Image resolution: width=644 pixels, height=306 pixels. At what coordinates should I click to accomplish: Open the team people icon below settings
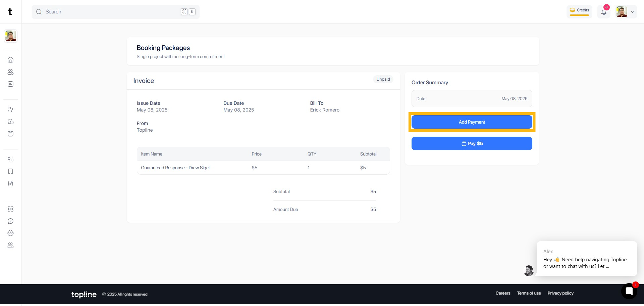[11, 245]
